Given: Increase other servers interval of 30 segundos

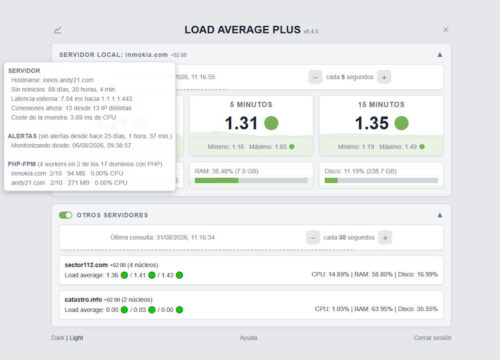Looking at the screenshot, I should 385,238.
